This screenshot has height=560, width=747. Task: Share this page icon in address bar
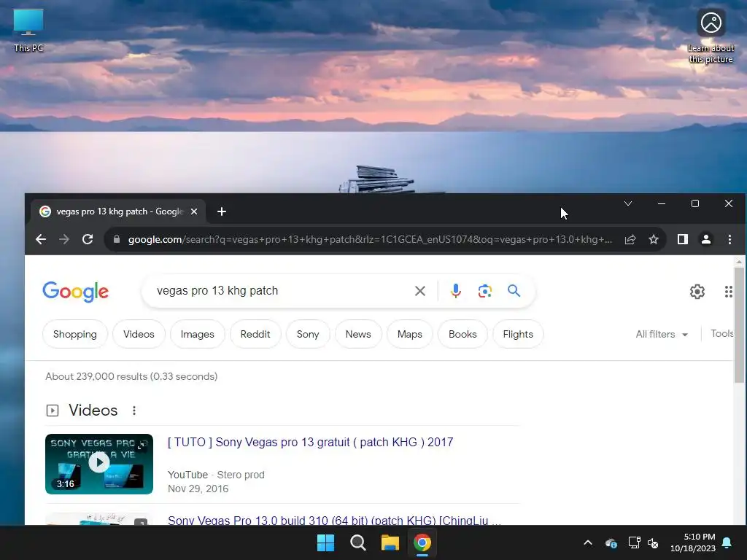[x=630, y=239]
